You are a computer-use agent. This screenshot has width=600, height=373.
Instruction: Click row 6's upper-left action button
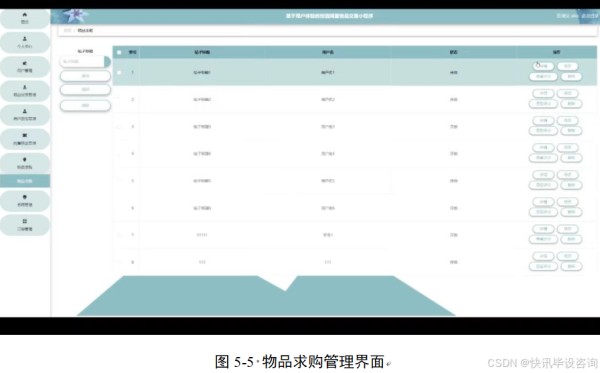(x=543, y=202)
